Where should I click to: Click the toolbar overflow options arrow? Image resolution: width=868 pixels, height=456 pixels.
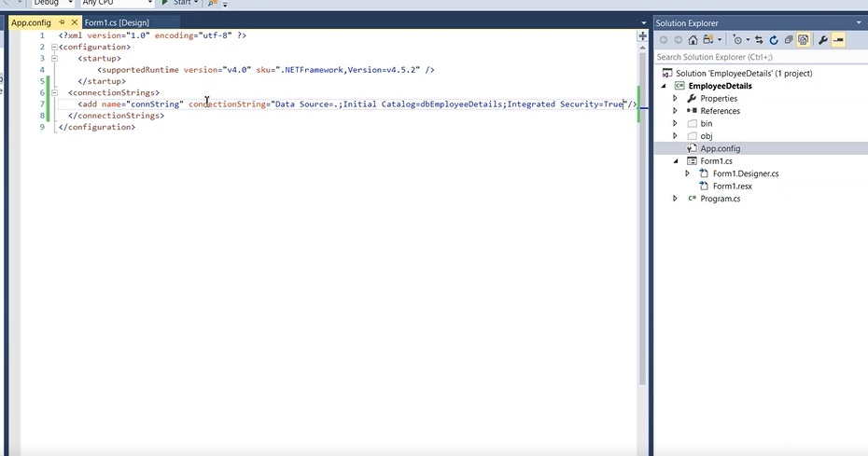[225, 4]
